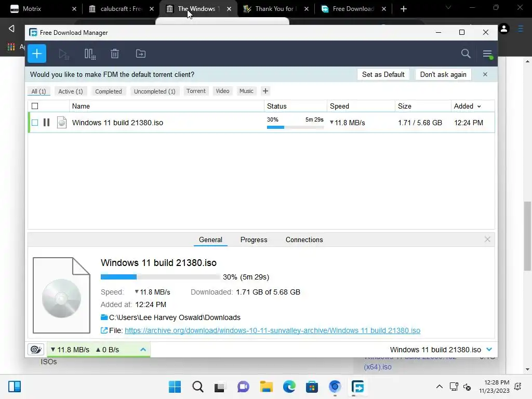Select the Video filter tab
The height and width of the screenshot is (399, 532).
[x=222, y=91]
